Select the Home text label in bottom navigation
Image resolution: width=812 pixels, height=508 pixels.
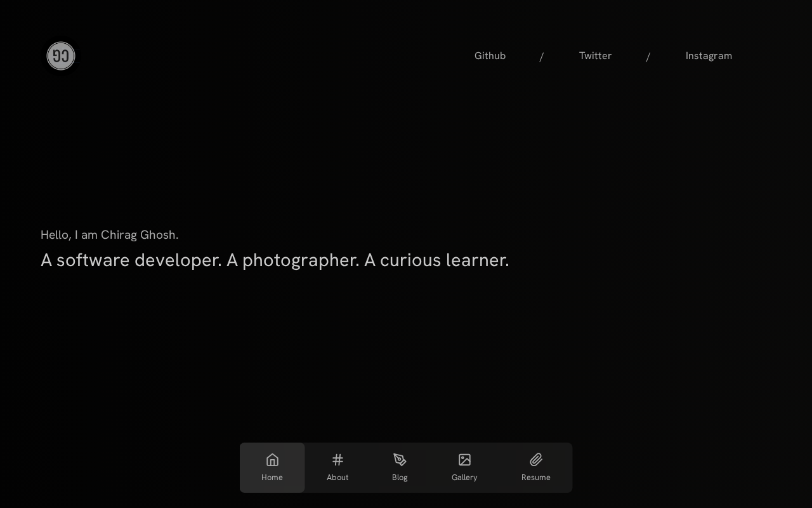click(272, 478)
